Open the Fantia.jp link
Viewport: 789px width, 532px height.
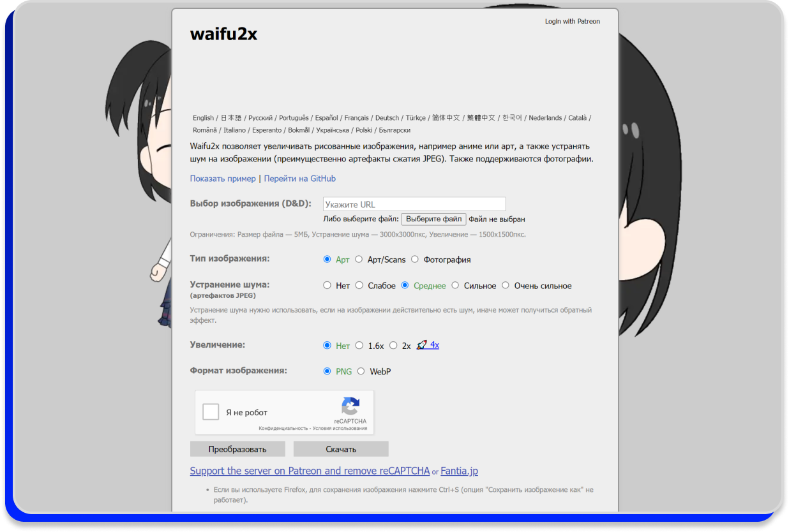click(x=460, y=471)
